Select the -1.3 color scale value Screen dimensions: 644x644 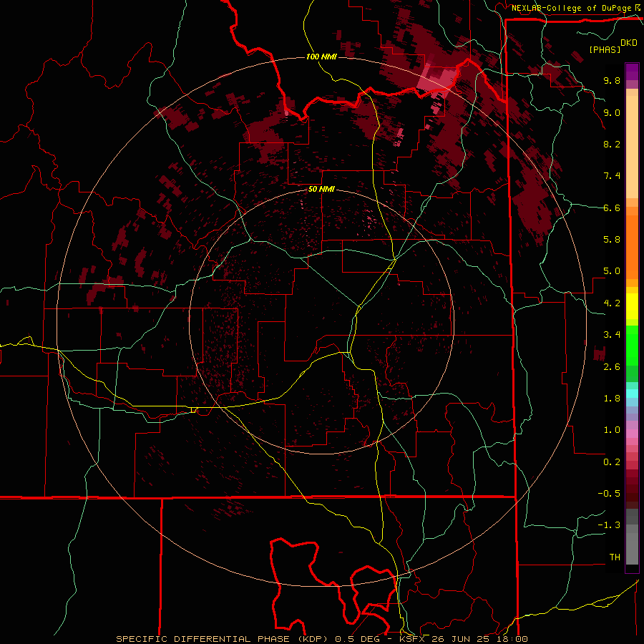click(x=609, y=525)
